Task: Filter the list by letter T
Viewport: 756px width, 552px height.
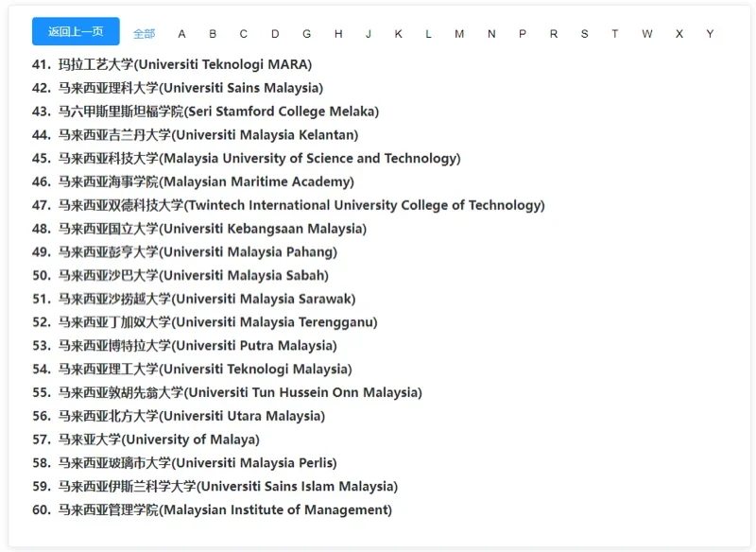Action: (x=615, y=34)
